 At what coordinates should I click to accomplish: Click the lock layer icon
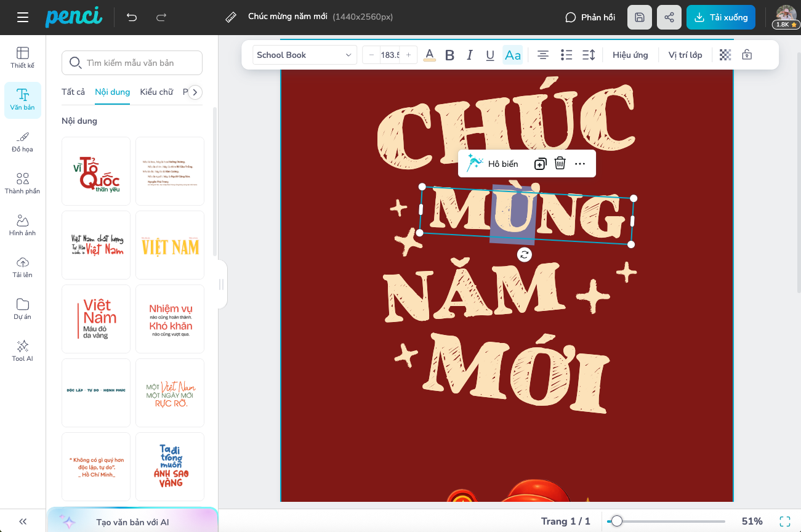coord(747,55)
